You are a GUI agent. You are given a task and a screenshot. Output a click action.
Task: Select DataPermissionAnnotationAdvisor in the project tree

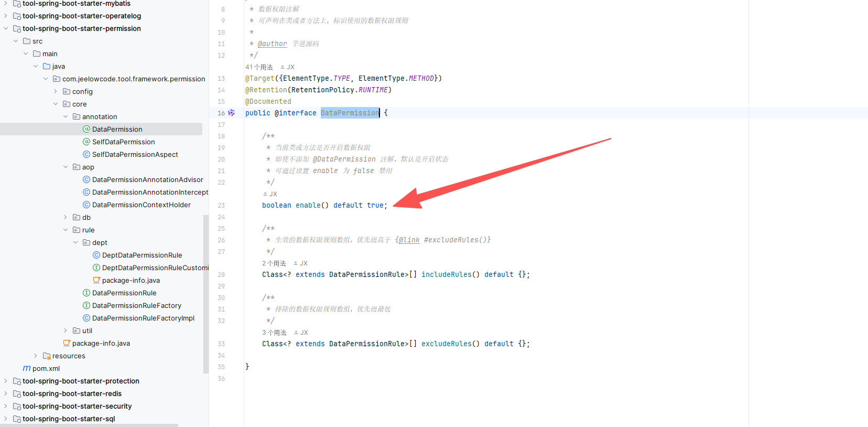click(x=147, y=179)
